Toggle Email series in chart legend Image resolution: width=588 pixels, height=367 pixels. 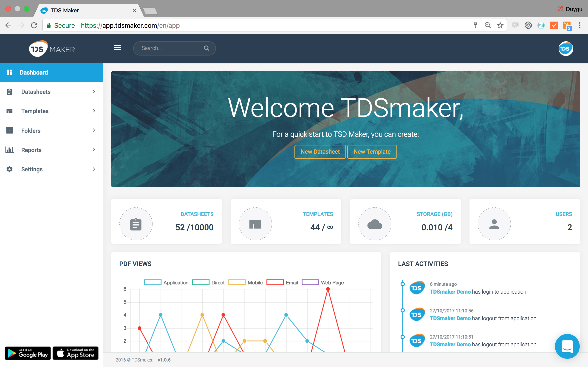click(x=282, y=283)
